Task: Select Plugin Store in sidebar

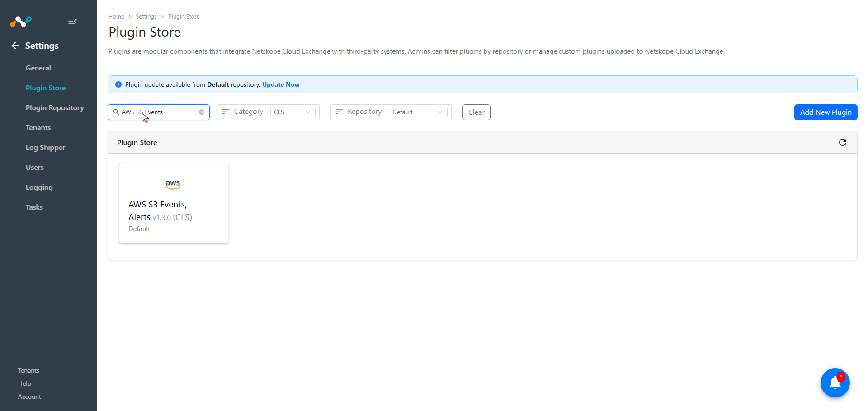Action: pos(46,88)
